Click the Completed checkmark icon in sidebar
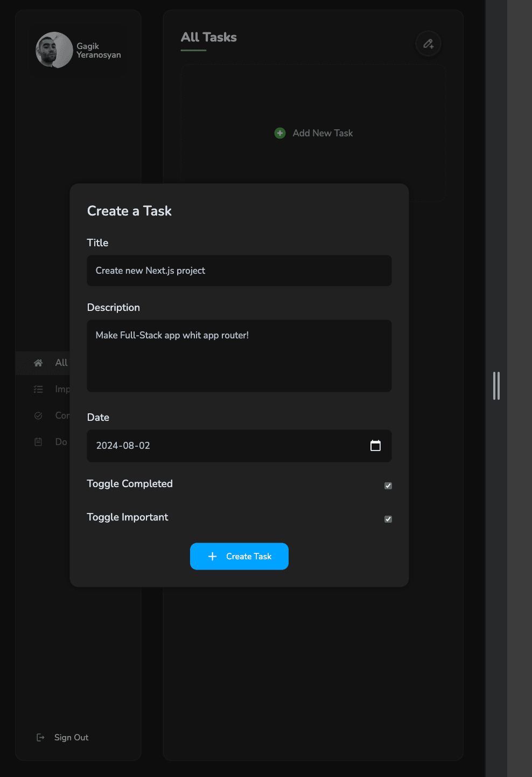This screenshot has height=777, width=532. (38, 415)
